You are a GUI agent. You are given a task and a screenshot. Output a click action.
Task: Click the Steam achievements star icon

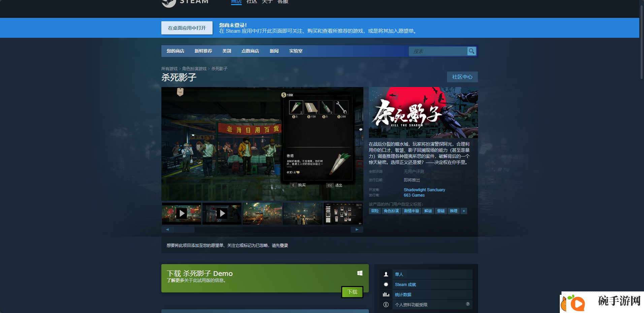386,284
